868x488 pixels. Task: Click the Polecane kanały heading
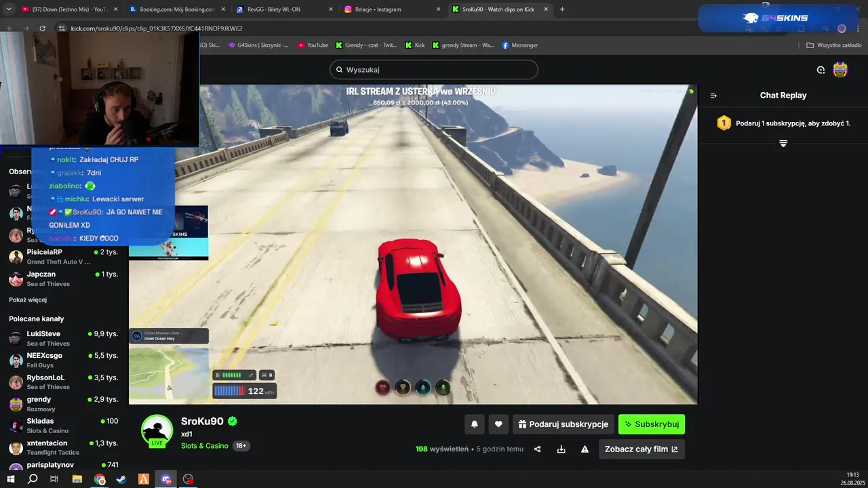pyautogui.click(x=36, y=319)
